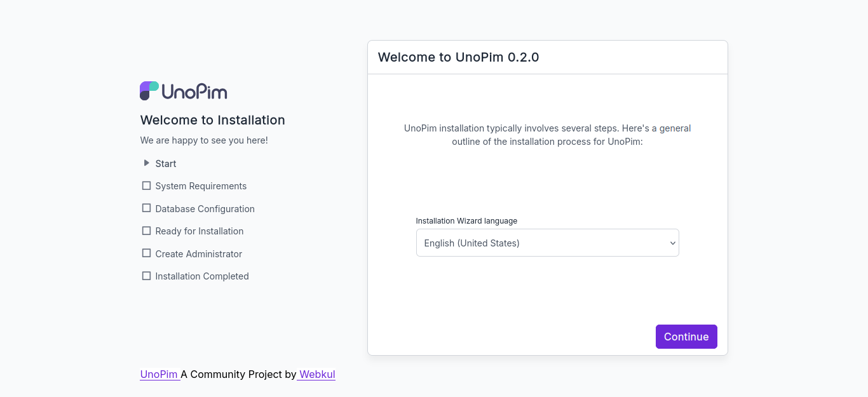Click the 'System Requirements' step text
Viewport: 868px width, 397px height.
tap(201, 186)
